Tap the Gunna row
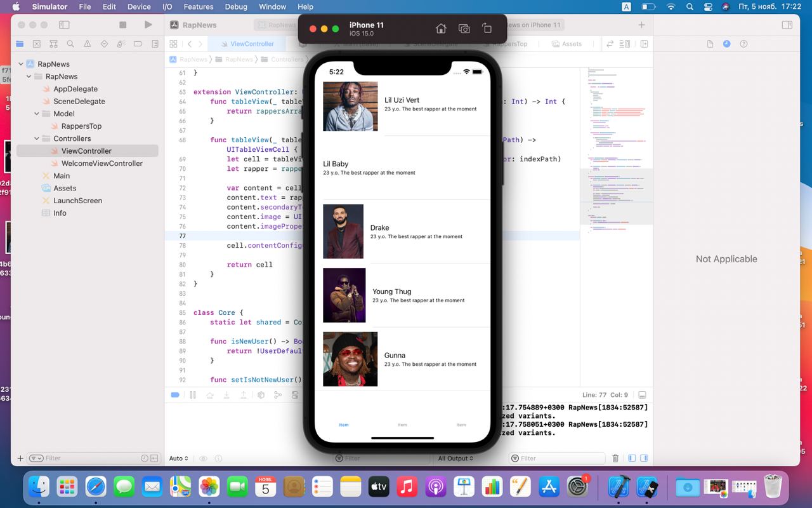812x508 pixels. tap(403, 359)
